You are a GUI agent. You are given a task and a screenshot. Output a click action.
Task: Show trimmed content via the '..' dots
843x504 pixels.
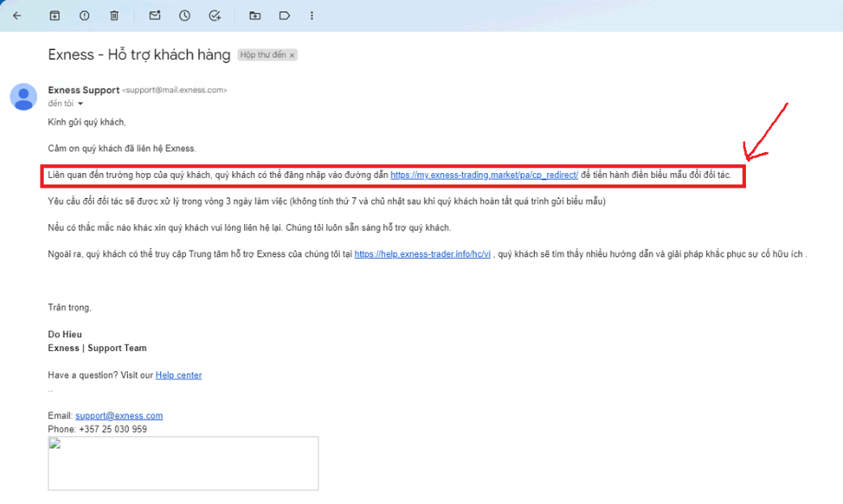pyautogui.click(x=50, y=390)
